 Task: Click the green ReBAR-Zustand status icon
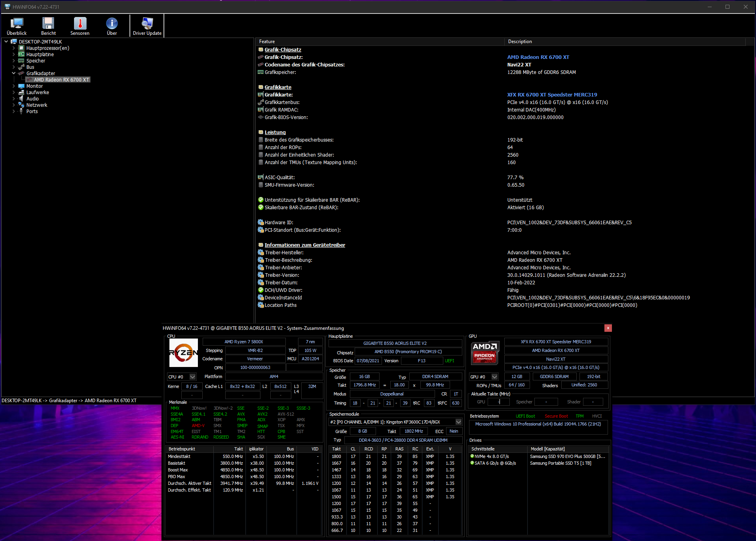[x=260, y=207]
